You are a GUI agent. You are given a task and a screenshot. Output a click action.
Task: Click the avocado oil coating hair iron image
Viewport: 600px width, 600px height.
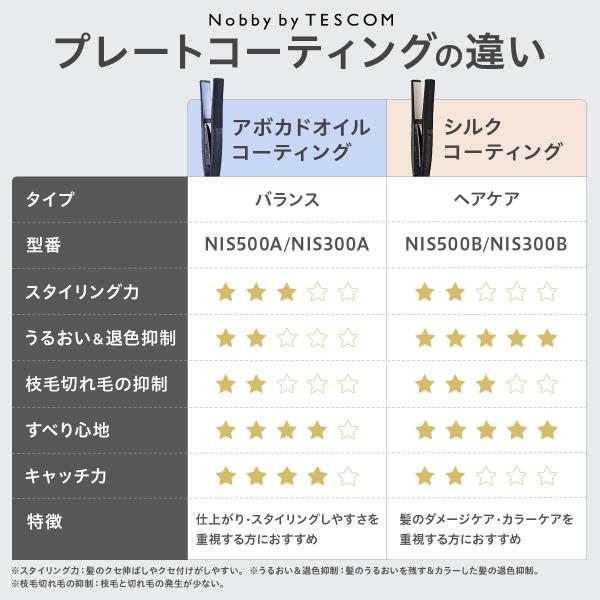coord(212,127)
